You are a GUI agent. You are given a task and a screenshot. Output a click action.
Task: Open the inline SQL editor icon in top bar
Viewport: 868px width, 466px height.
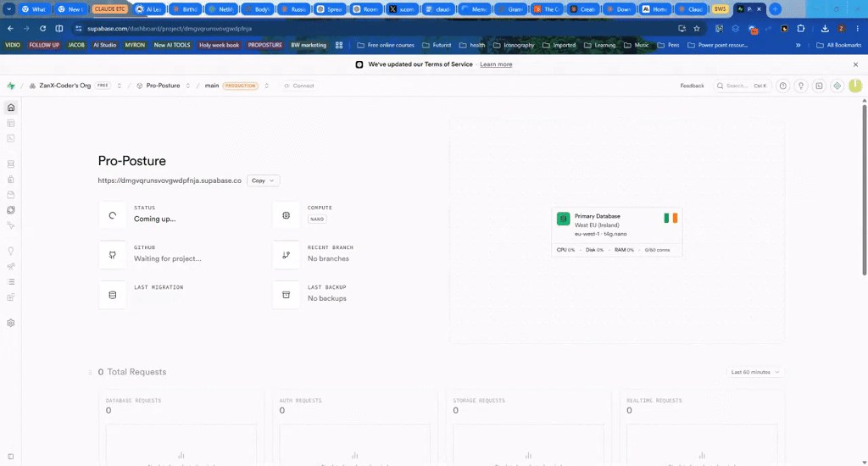tap(819, 86)
